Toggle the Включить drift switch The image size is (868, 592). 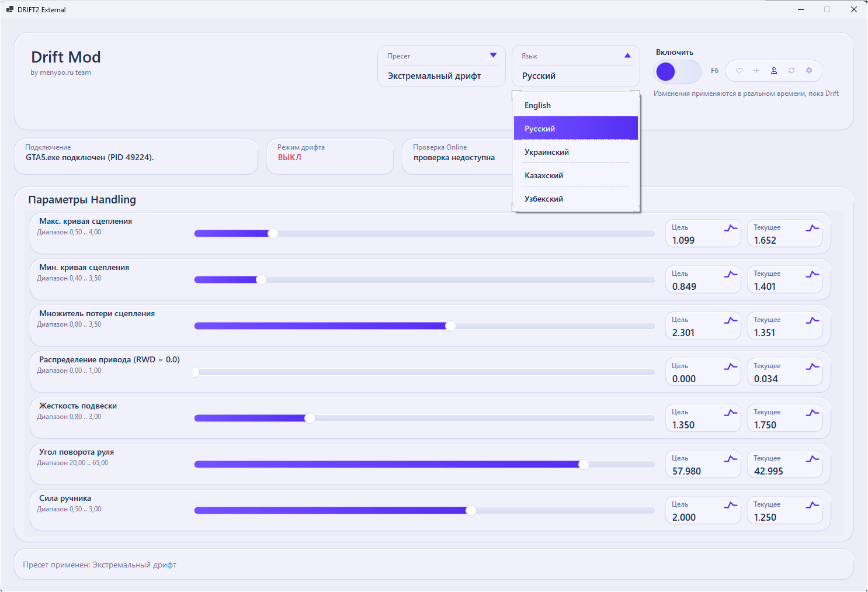click(x=677, y=72)
